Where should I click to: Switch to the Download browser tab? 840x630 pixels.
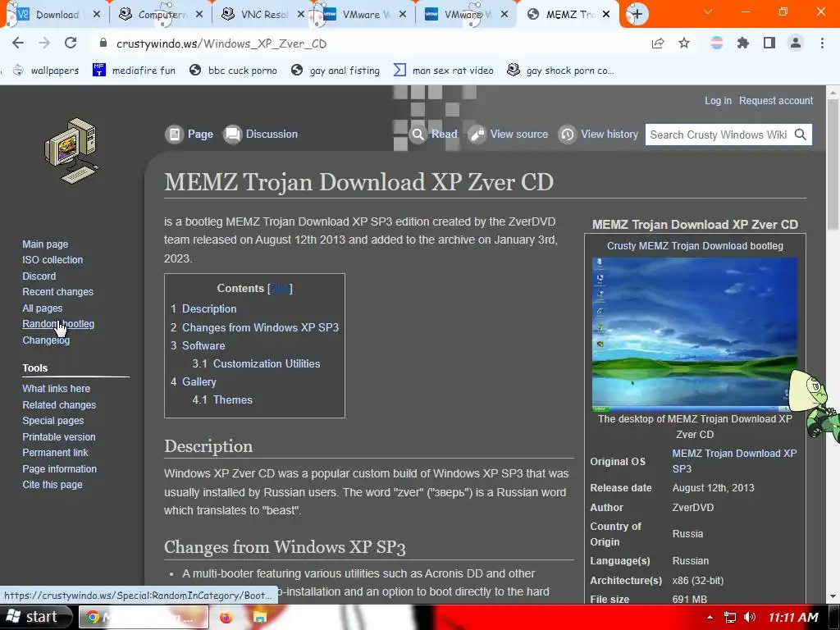pos(57,15)
